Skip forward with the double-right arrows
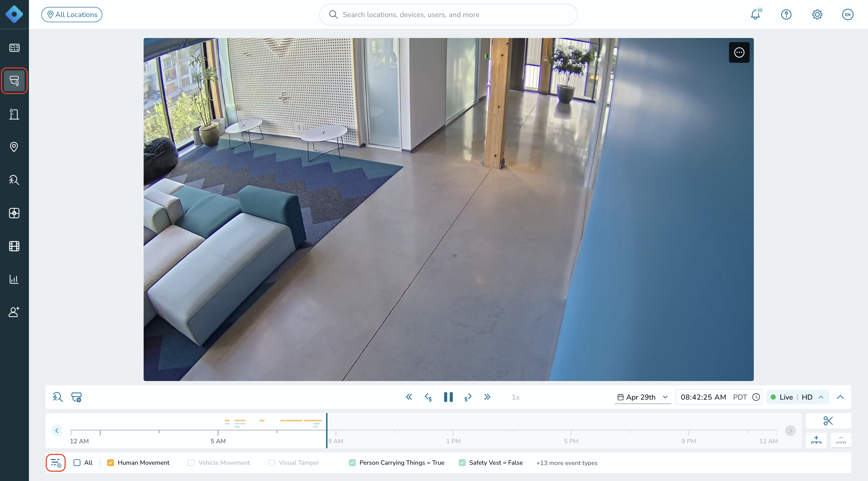Viewport: 868px width, 481px height. [487, 397]
